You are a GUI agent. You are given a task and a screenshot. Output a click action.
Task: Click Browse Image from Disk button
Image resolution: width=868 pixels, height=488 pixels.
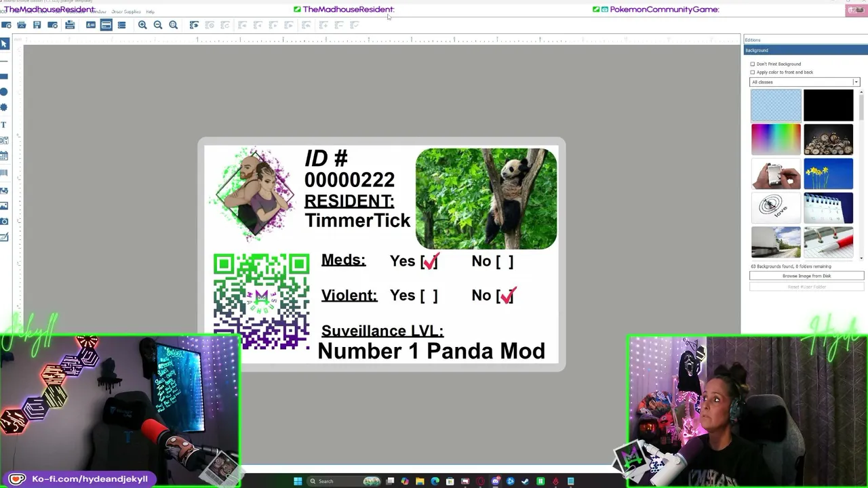pyautogui.click(x=807, y=276)
